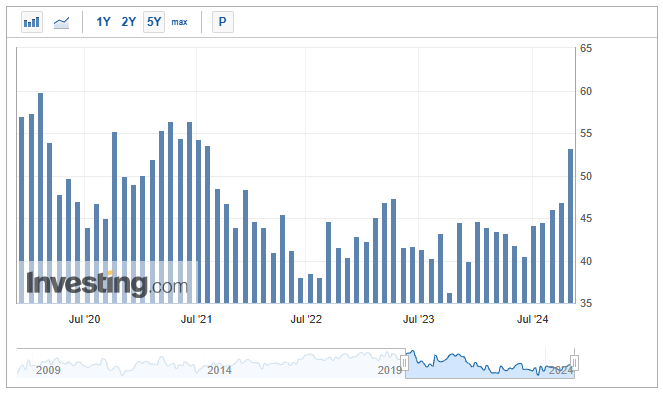Click highlighted selected range in navigator

point(489,363)
